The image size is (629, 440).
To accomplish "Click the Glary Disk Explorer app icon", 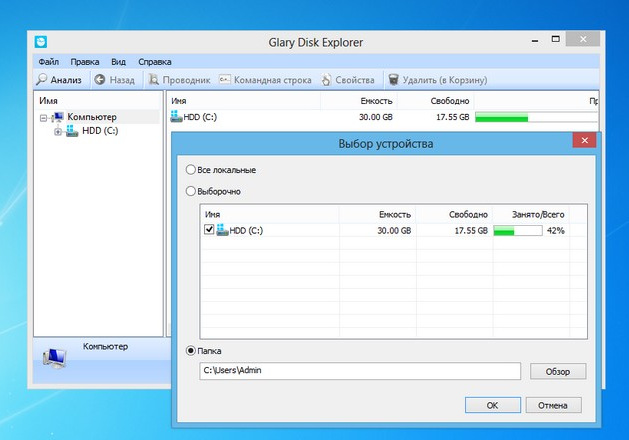I will pyautogui.click(x=41, y=42).
